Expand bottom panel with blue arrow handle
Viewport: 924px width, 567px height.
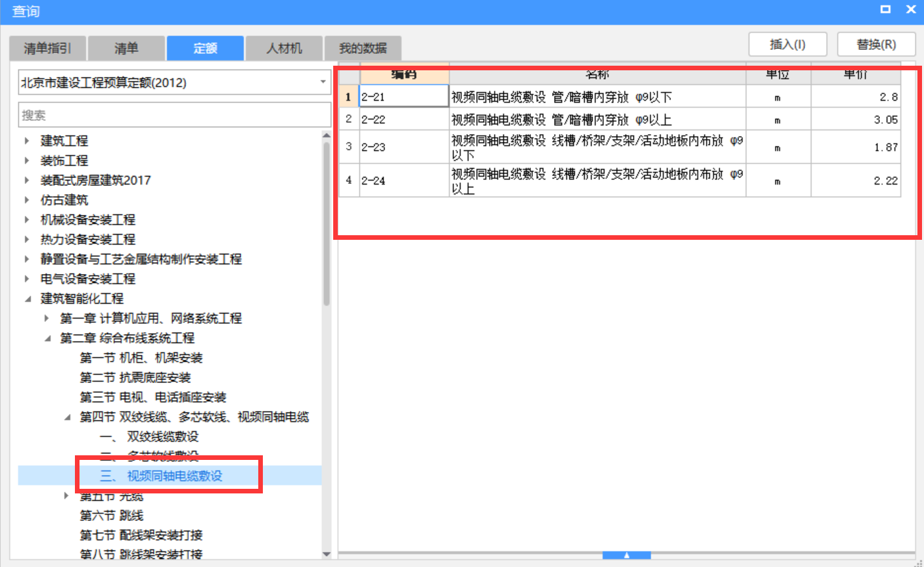626,555
